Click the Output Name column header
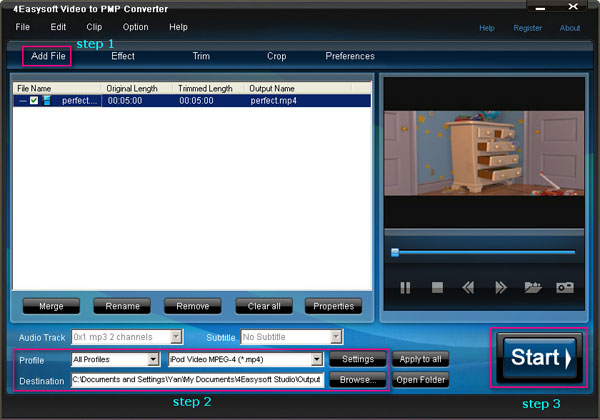Image resolution: width=600 pixels, height=420 pixels. click(297, 88)
